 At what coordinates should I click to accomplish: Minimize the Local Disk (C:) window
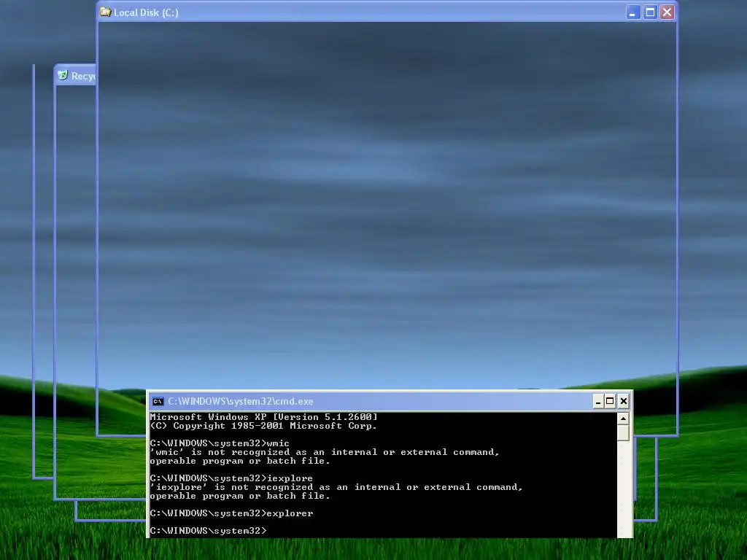632,12
